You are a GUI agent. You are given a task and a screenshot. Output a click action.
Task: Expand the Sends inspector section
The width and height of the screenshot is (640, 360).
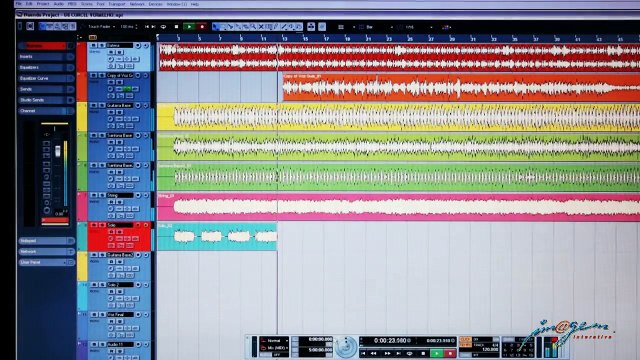click(x=46, y=89)
